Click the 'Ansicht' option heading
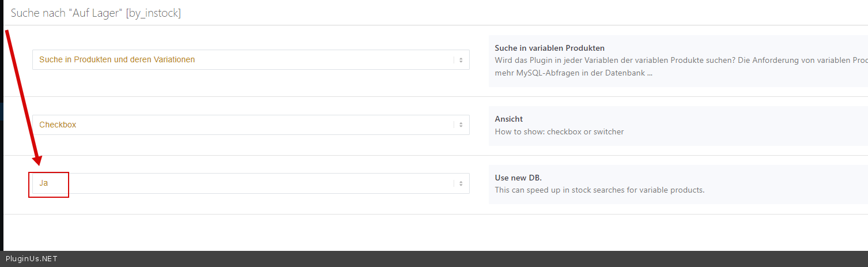This screenshot has width=868, height=267. click(508, 119)
